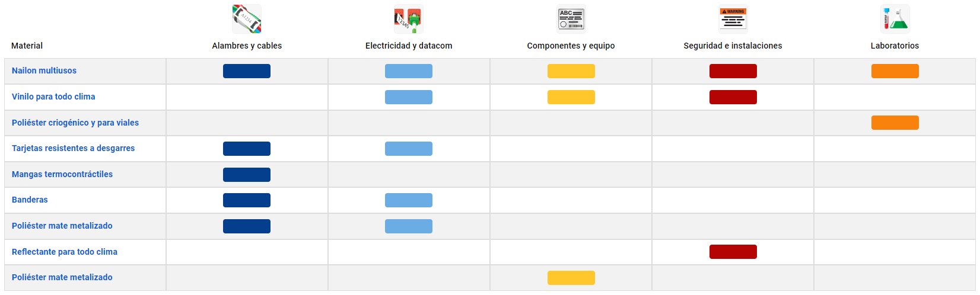Open Poliéster criogénico y para viales link
The image size is (980, 295).
click(x=75, y=123)
